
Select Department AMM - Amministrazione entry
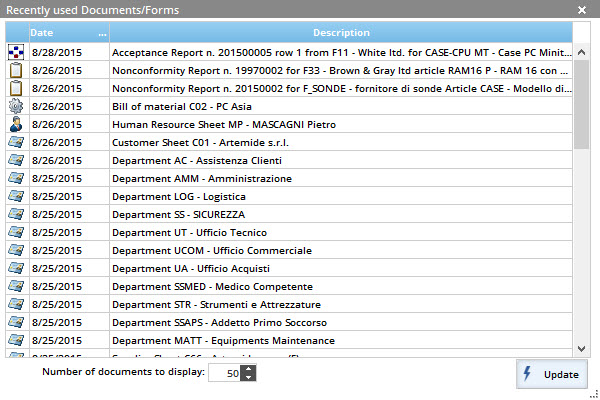201,178
